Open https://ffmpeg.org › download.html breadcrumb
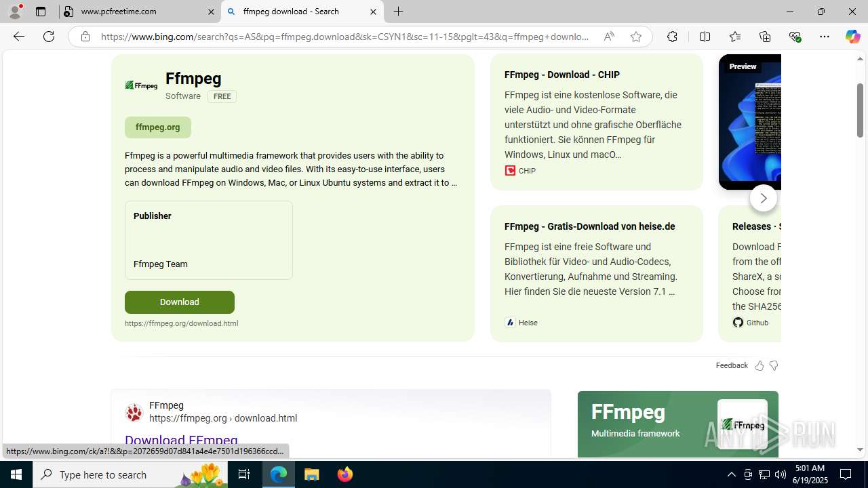This screenshot has width=868, height=488. (223, 418)
